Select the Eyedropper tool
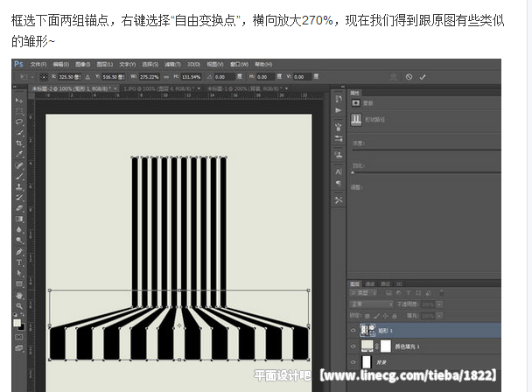The image size is (532, 392). (19, 154)
